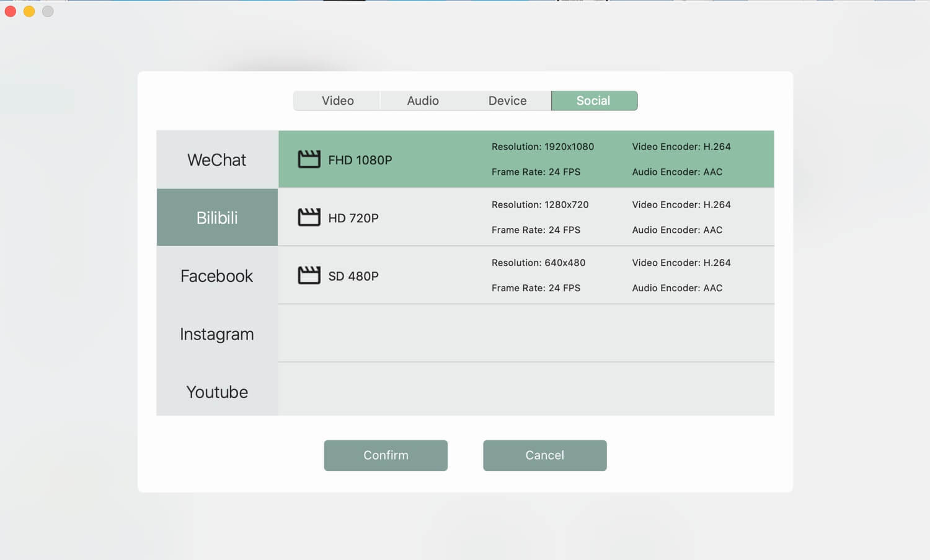The image size is (930, 560).
Task: Click Frame Rate: 24 FPS in 1080P row
Action: [536, 172]
